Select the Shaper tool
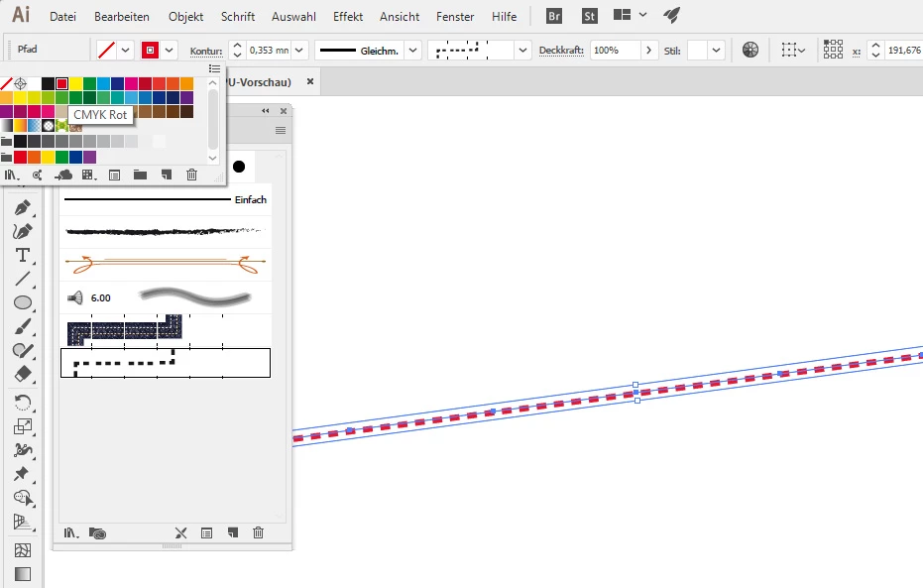 [x=23, y=350]
